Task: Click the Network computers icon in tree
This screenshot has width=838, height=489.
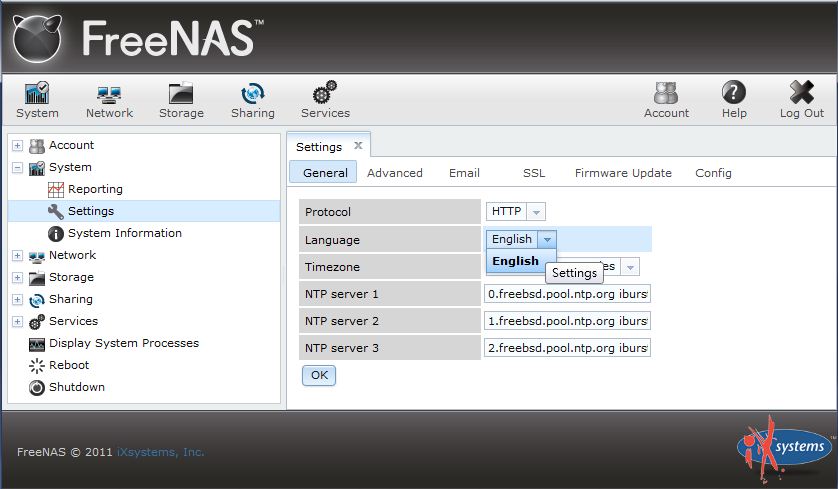Action: click(37, 256)
